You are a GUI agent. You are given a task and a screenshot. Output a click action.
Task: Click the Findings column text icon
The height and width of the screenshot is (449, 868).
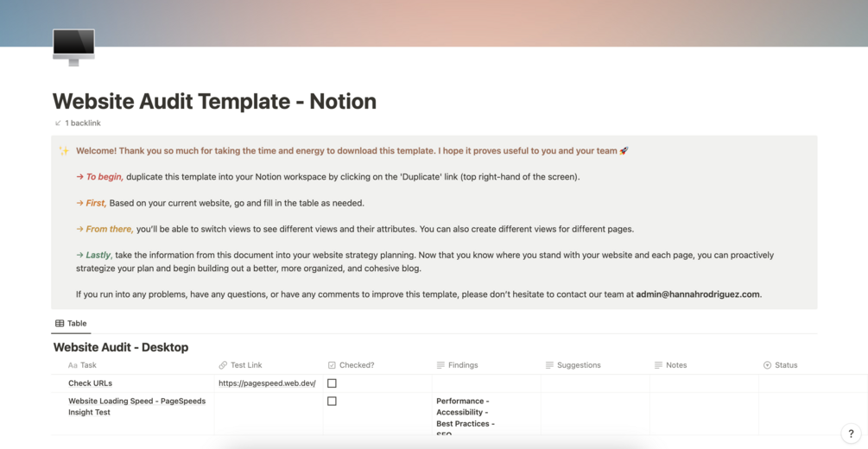click(x=440, y=365)
